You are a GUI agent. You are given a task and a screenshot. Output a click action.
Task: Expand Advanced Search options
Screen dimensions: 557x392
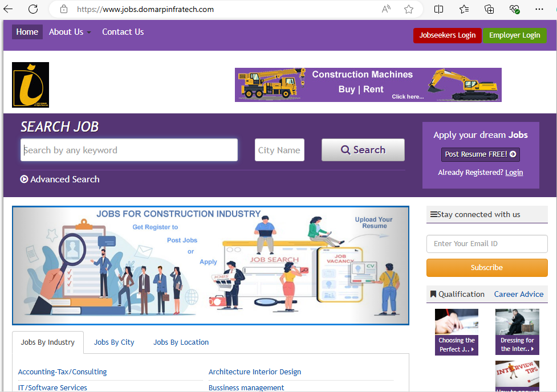(x=60, y=179)
